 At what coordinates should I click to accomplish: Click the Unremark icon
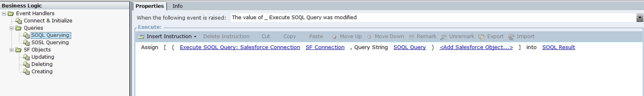443,37
